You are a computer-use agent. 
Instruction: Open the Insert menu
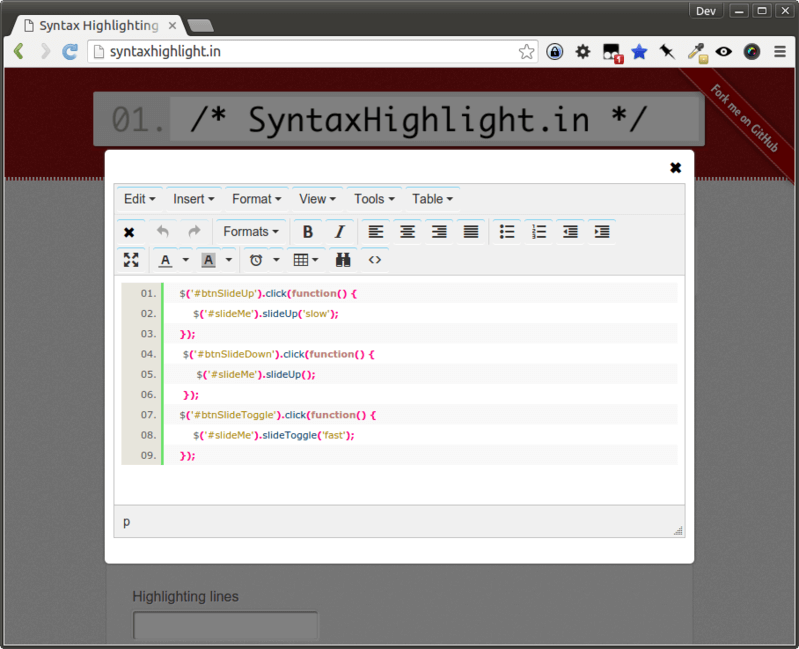194,199
